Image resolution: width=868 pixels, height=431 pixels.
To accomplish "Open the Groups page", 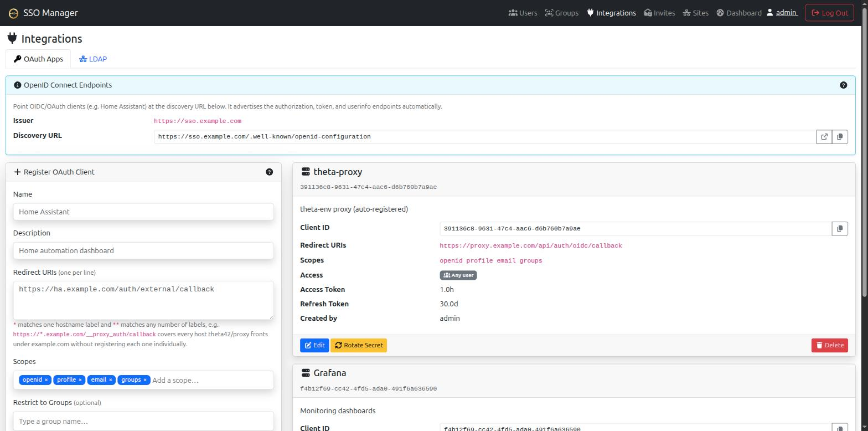I will point(562,13).
